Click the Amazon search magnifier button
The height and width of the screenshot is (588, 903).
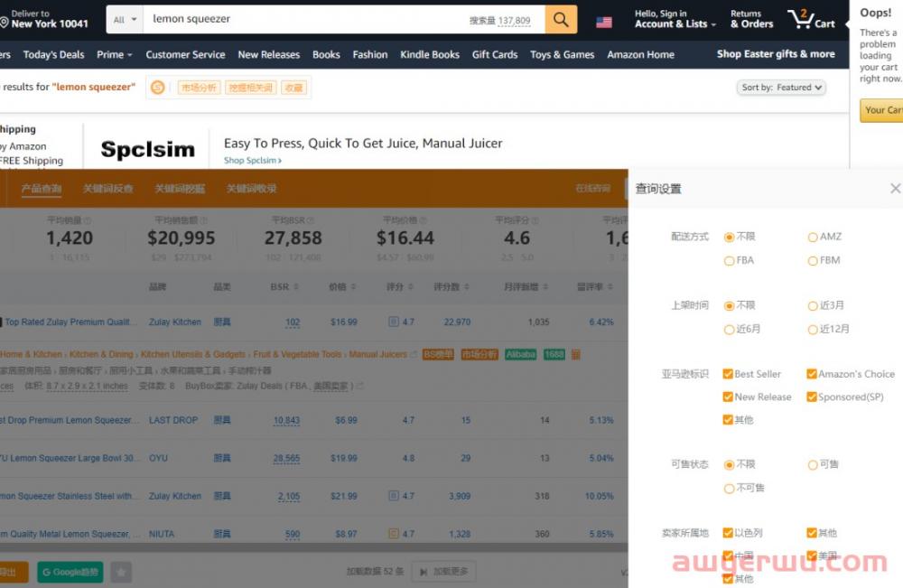(561, 20)
